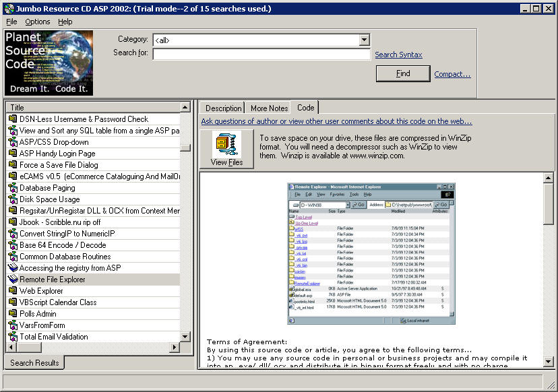Select the "Database Paging" title

[x=47, y=187]
